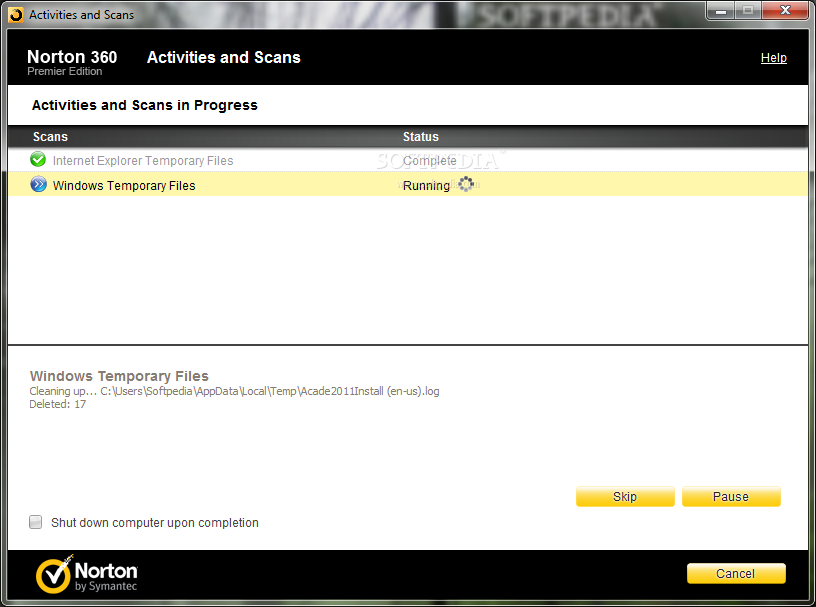Open the Help link
This screenshot has height=607, width=816.
click(x=773, y=58)
